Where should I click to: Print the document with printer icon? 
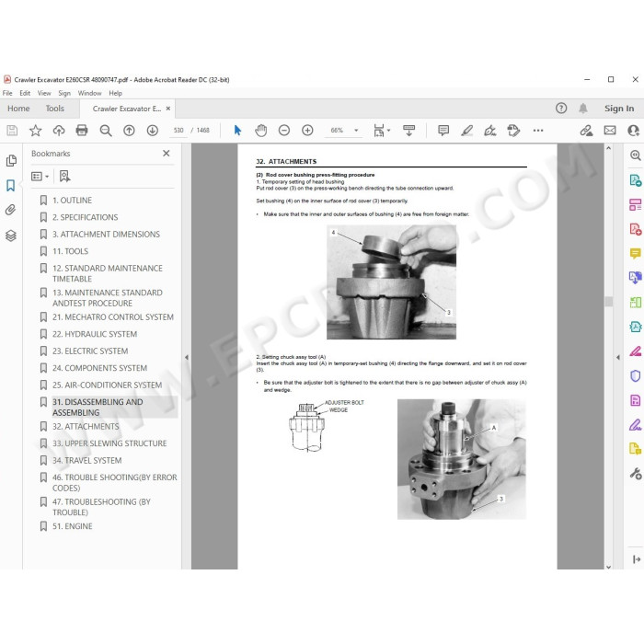82,131
